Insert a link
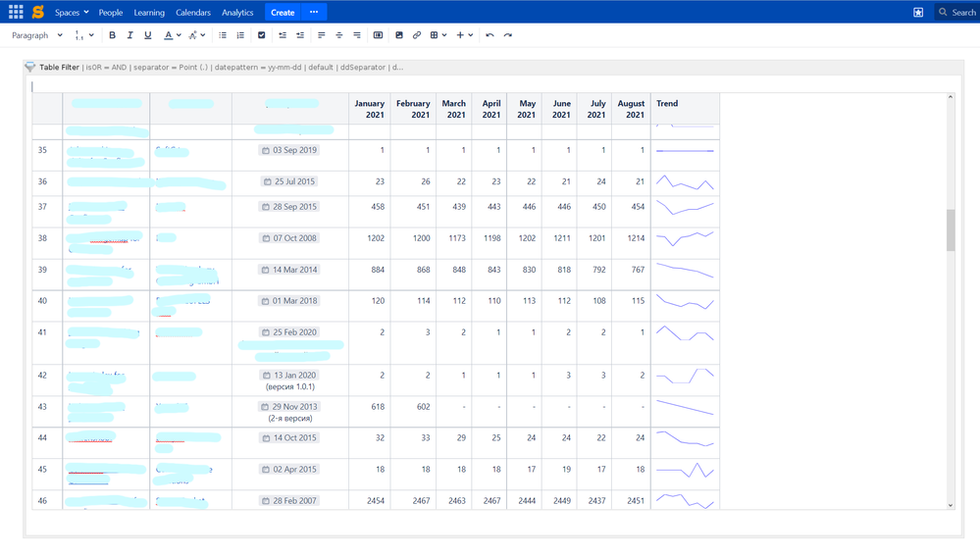 tap(417, 35)
